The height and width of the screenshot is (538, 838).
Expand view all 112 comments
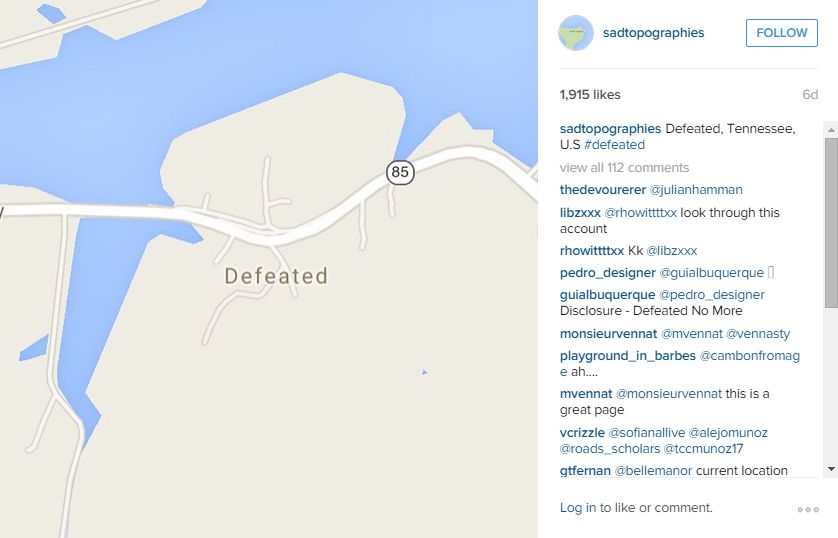tap(624, 168)
